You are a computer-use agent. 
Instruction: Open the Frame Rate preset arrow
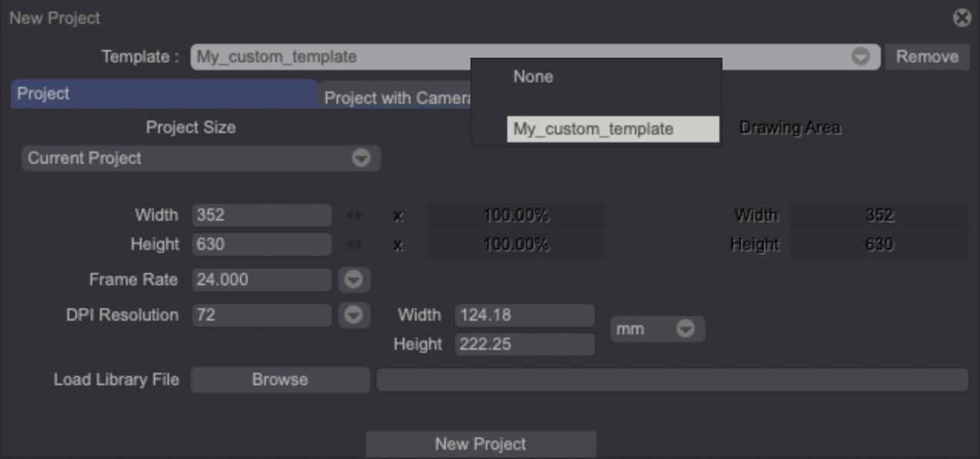point(354,280)
